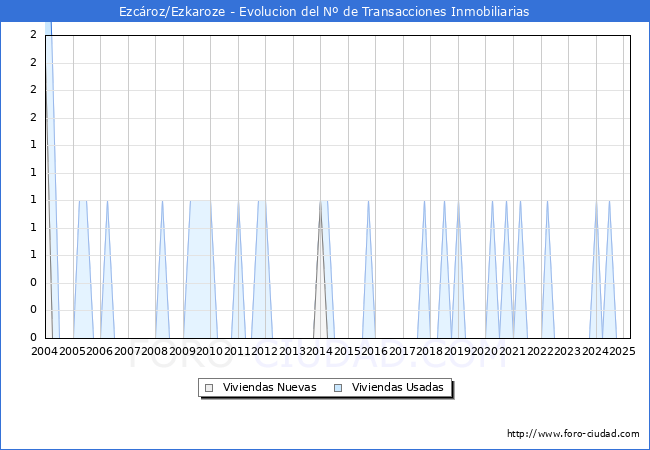Click the 2018 x-axis label
The width and height of the screenshot is (650, 450).
[430, 351]
